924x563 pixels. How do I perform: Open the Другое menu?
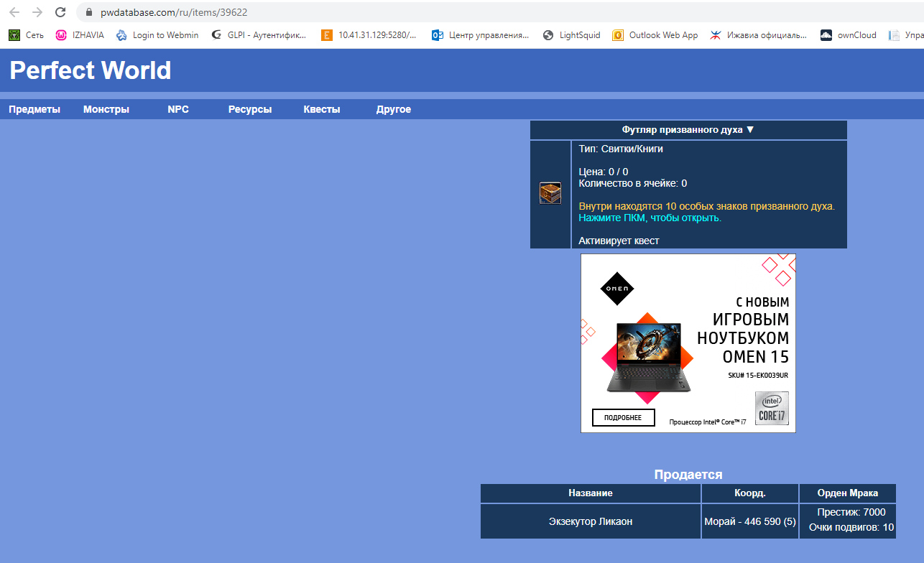(394, 110)
